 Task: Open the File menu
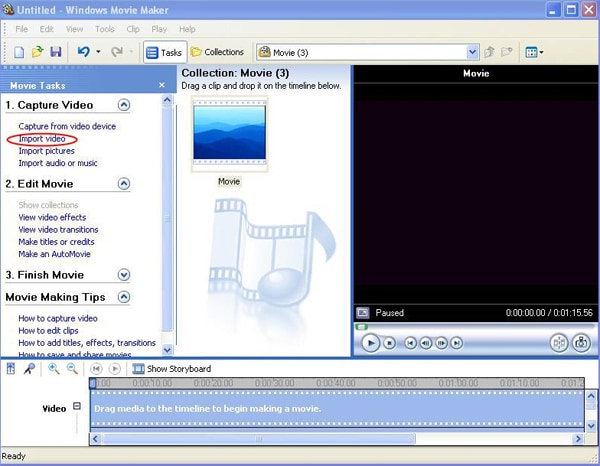pyautogui.click(x=21, y=29)
